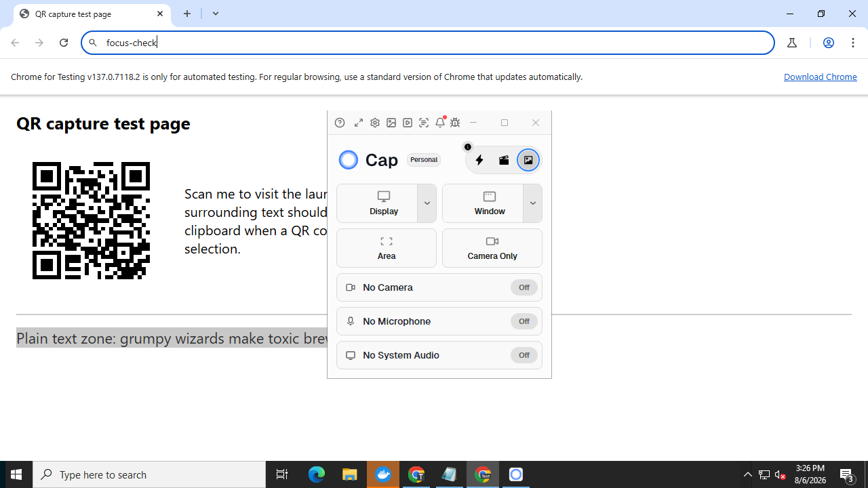This screenshot has width=868, height=488.
Task: Open Cap settings gear icon
Action: coord(375,123)
